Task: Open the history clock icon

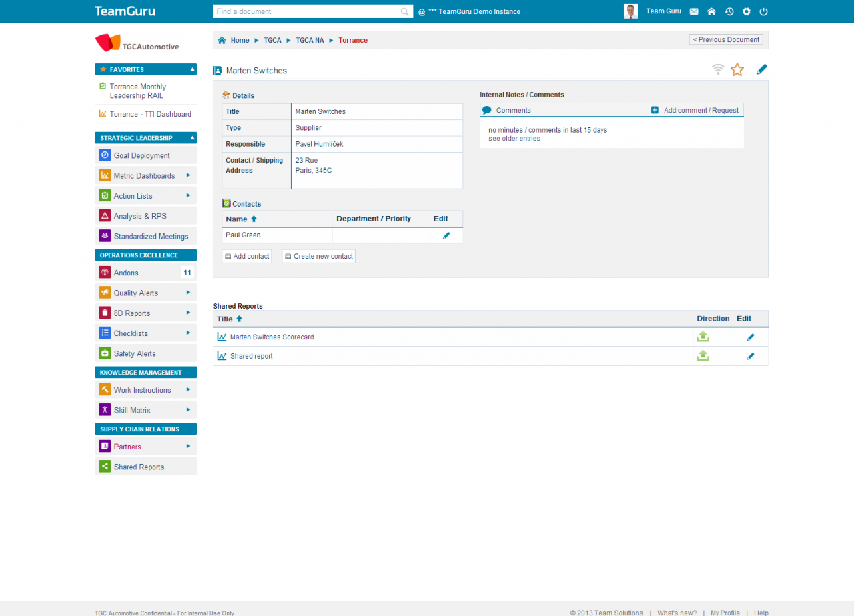Action: point(729,11)
